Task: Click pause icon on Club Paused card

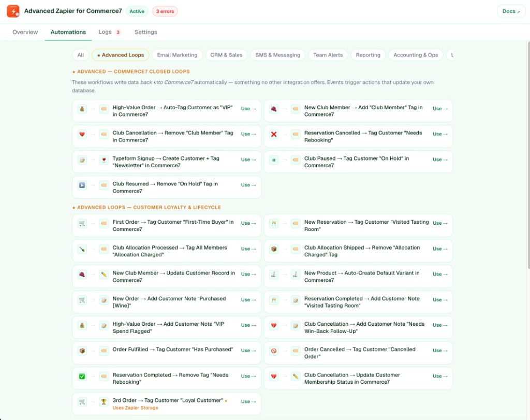Action: (274, 160)
